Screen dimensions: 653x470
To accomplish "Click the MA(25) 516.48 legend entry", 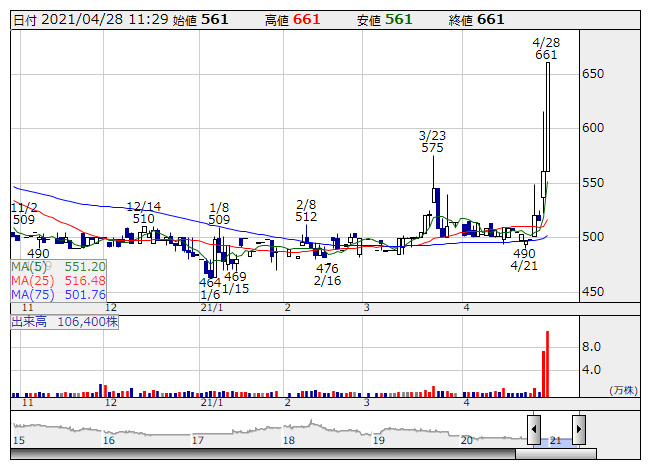I will coord(58,281).
